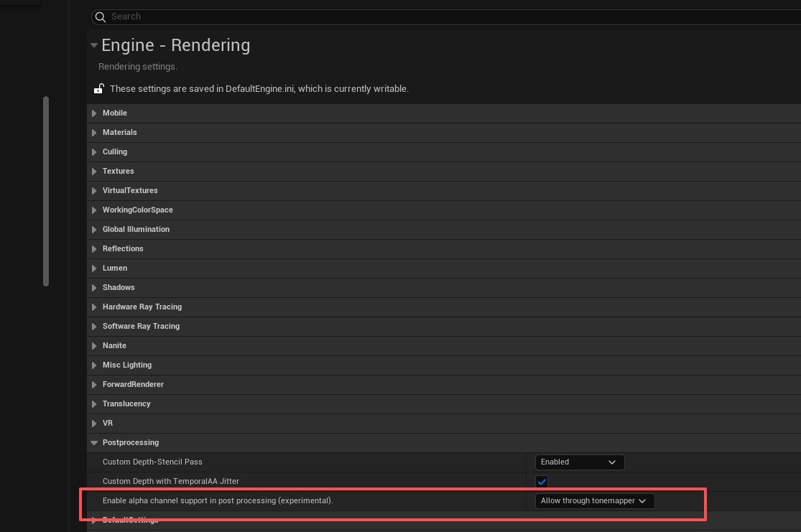This screenshot has width=801, height=532.
Task: Expand the Misc Lighting category
Action: click(94, 365)
